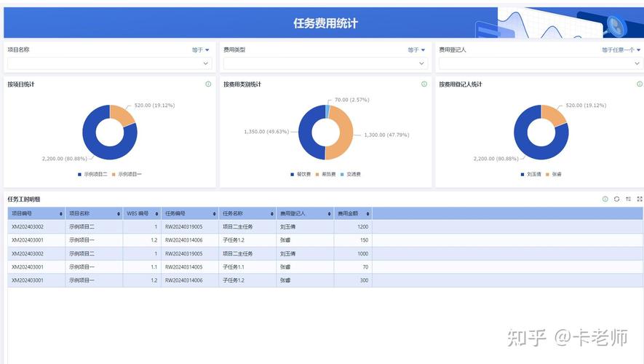Sort table by 费用金额 column arrows

[x=367, y=213]
